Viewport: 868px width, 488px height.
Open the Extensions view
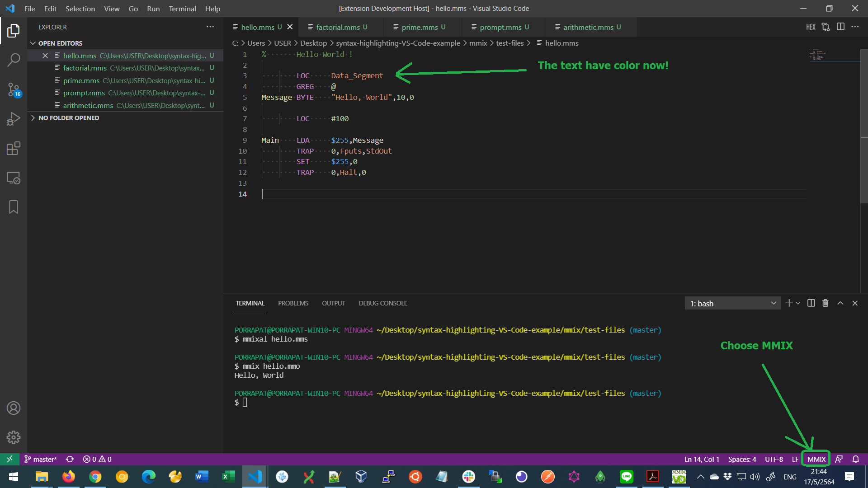pyautogui.click(x=14, y=148)
